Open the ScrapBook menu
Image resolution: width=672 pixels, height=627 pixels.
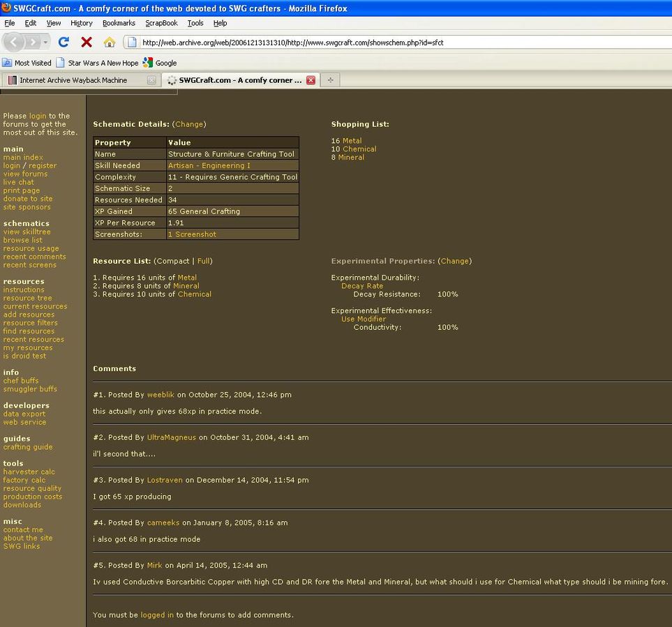coord(161,23)
